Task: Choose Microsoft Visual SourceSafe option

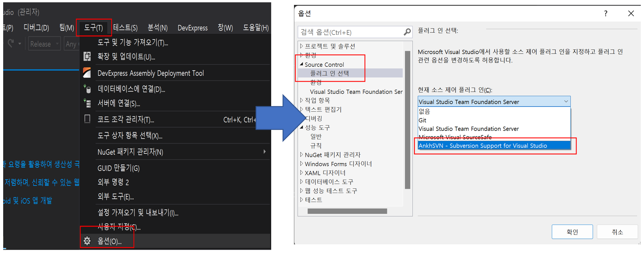Action: (494, 137)
